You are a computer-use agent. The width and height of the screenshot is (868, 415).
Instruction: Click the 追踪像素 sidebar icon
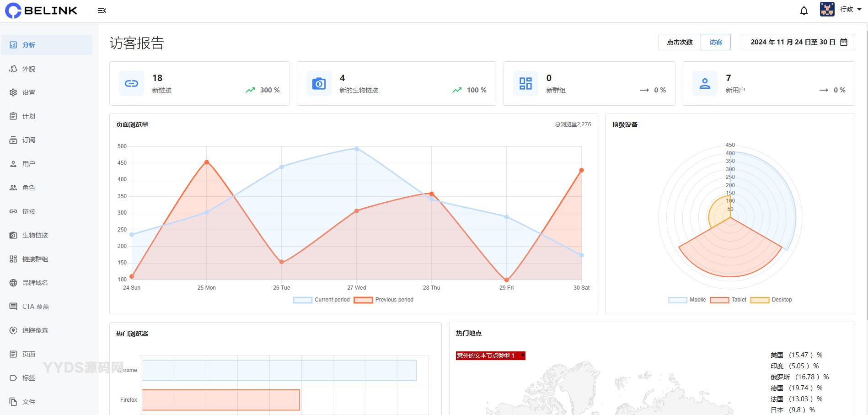(13, 330)
